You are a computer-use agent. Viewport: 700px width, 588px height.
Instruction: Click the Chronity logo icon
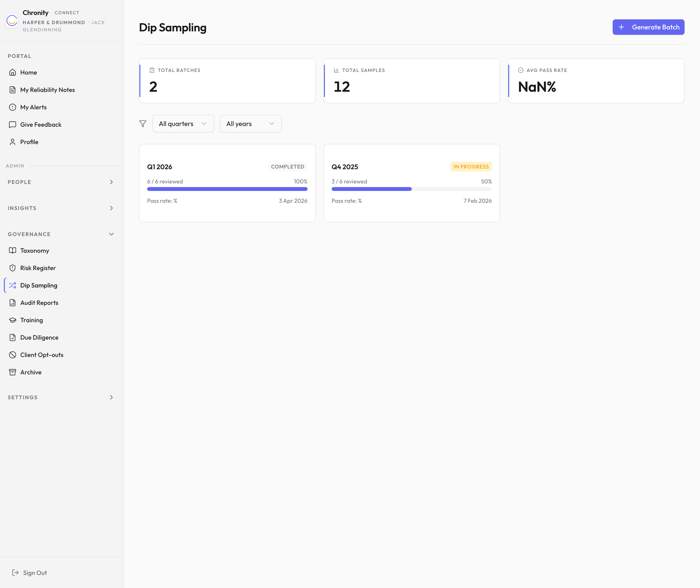pos(12,21)
